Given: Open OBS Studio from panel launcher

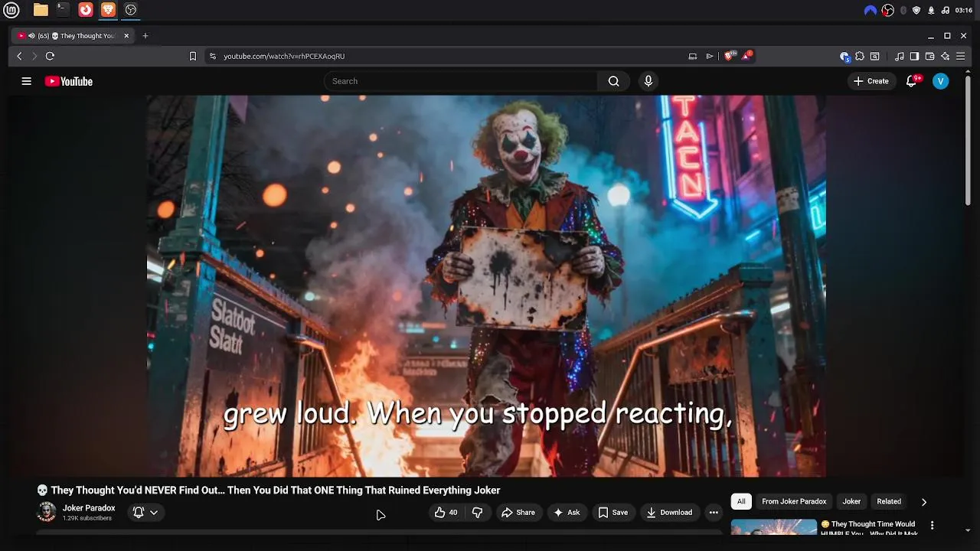Looking at the screenshot, I should point(130,10).
